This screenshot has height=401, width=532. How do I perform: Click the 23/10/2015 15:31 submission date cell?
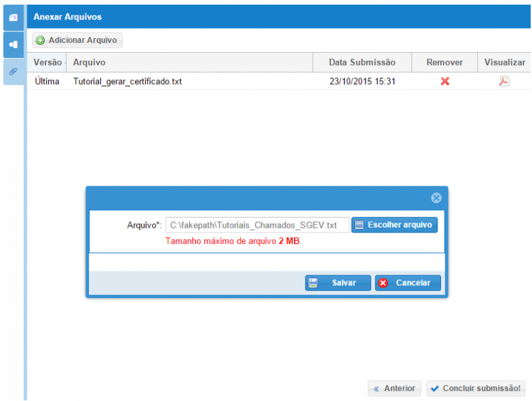[x=362, y=82]
